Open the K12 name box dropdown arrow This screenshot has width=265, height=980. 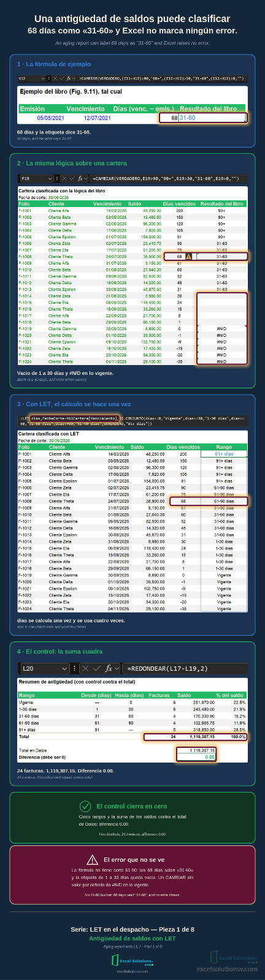43,78
